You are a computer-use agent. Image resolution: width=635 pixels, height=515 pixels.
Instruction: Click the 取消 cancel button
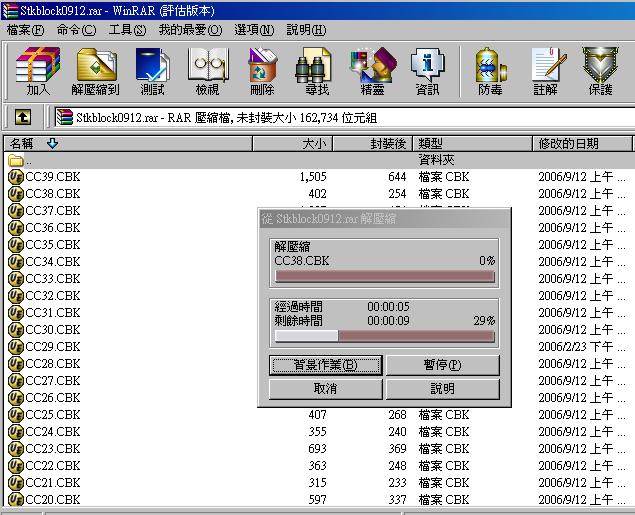coord(326,389)
